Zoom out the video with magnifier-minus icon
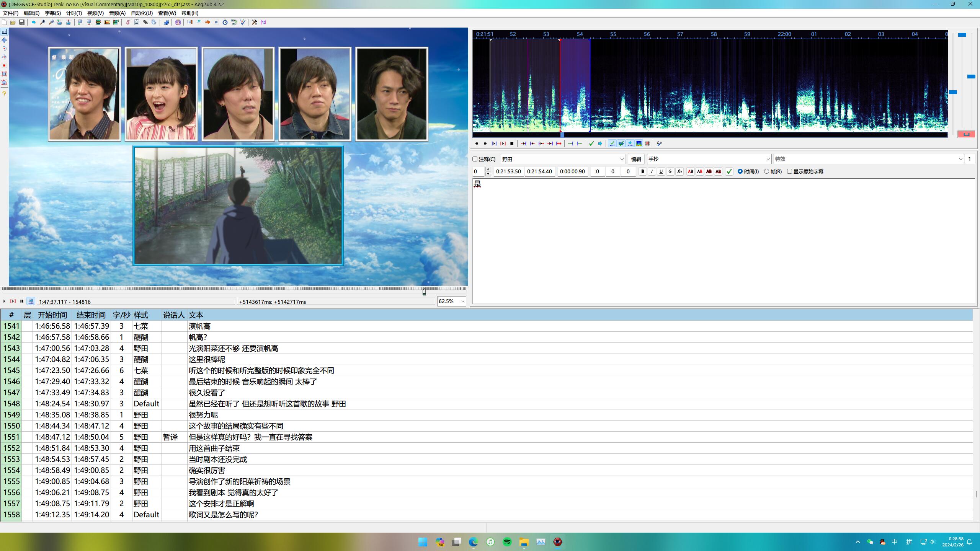 coord(51,22)
